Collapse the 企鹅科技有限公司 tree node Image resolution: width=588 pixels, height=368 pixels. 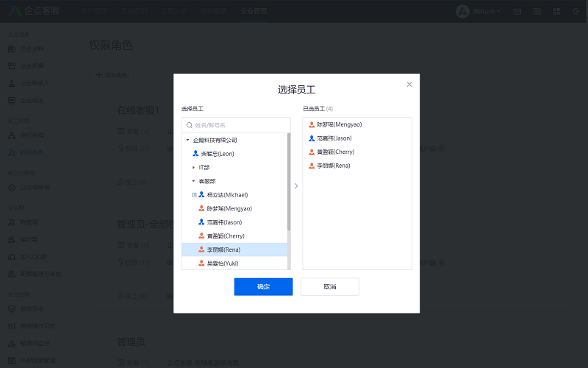pyautogui.click(x=187, y=140)
